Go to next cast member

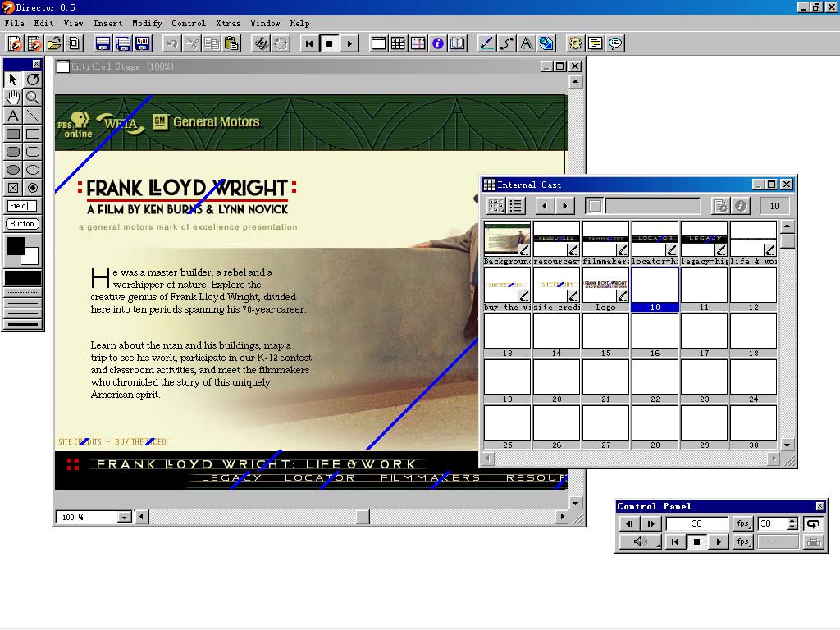[x=564, y=206]
